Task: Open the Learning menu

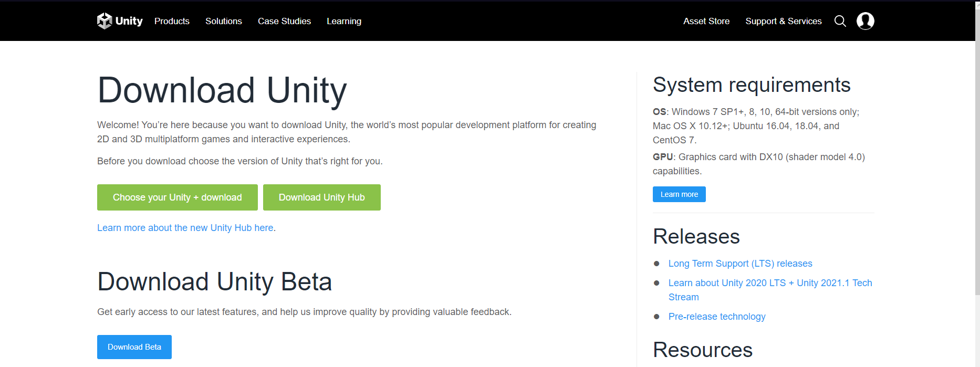Action: 343,21
